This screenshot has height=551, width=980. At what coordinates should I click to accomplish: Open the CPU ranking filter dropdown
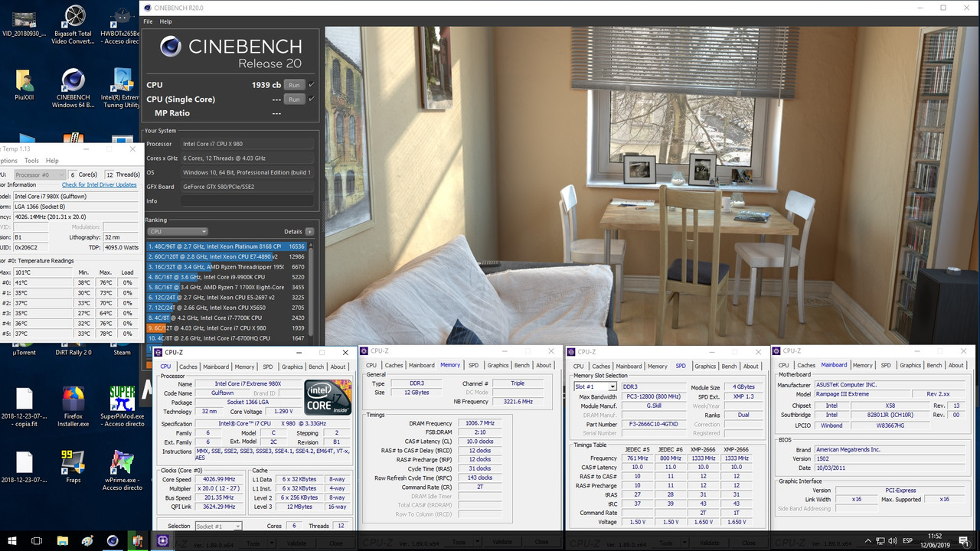click(178, 231)
